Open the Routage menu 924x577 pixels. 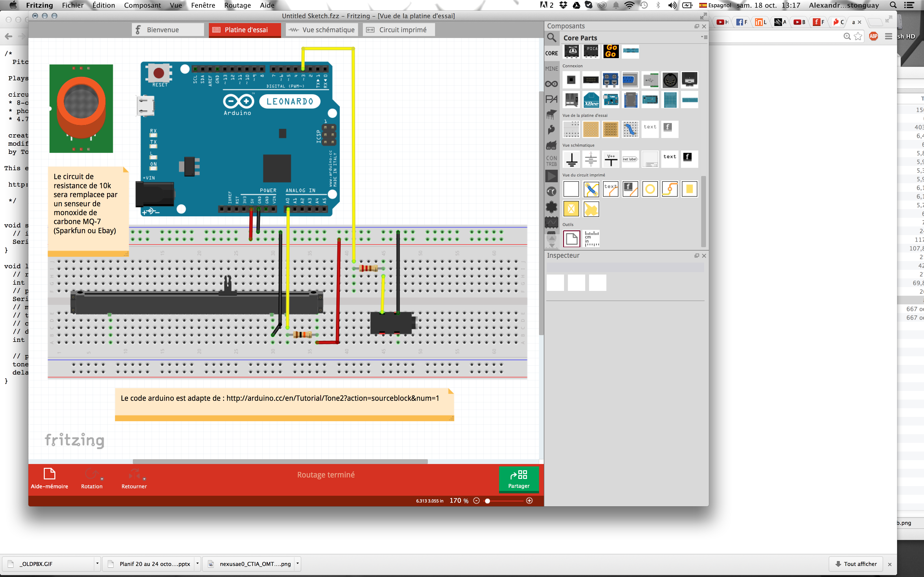coord(237,5)
